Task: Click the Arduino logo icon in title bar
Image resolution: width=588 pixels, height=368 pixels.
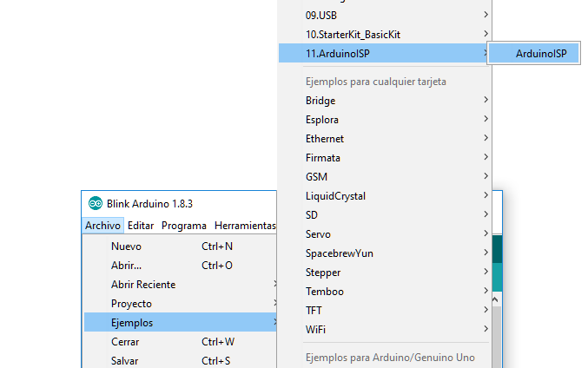Action: (x=96, y=203)
